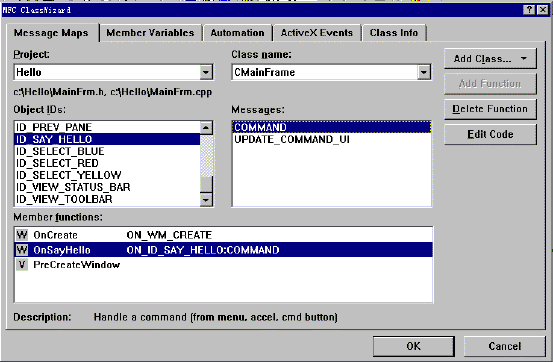The image size is (553, 362).
Task: Select ID_SAY_HELLO in Object IDs
Action: tap(107, 139)
